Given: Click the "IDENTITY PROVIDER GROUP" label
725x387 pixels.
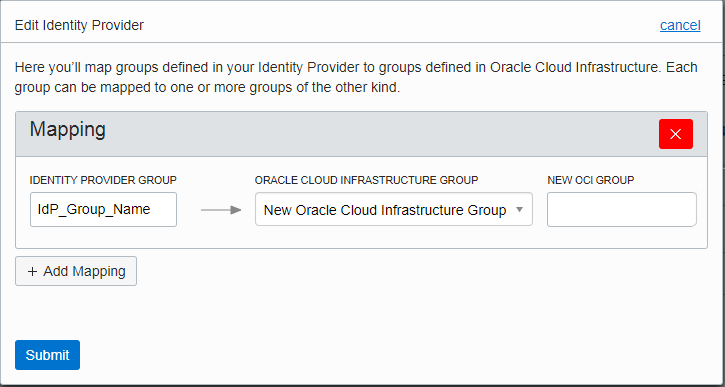Looking at the screenshot, I should (x=103, y=180).
